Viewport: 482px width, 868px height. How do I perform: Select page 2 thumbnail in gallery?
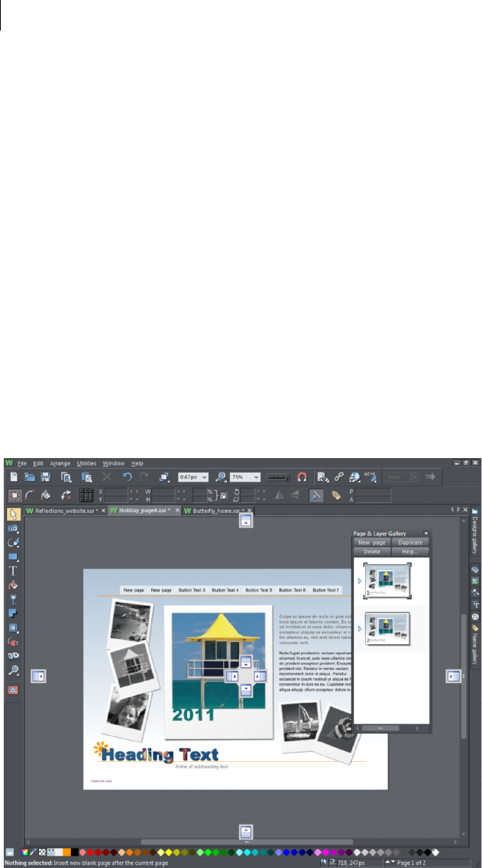387,628
